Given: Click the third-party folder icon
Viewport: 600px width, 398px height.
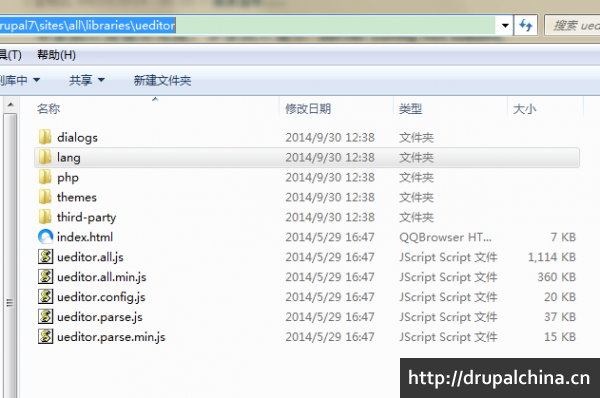Looking at the screenshot, I should pos(45,217).
